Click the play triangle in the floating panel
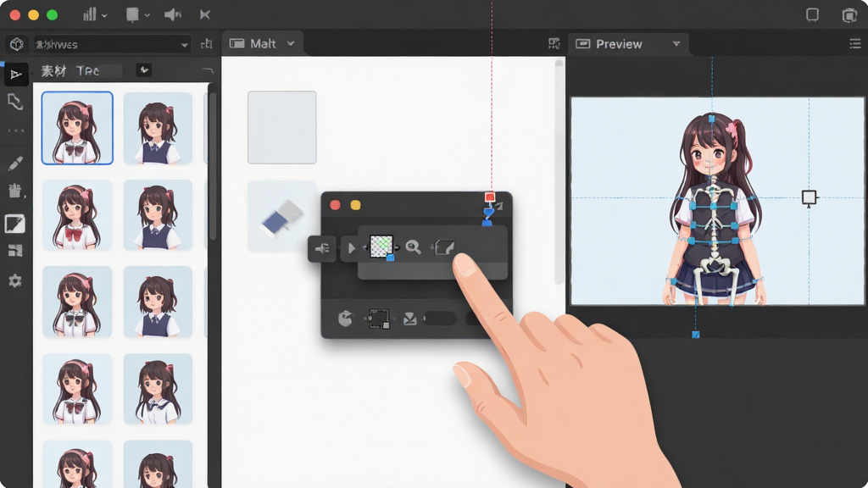Screen dimensions: 868x488 (x=351, y=248)
